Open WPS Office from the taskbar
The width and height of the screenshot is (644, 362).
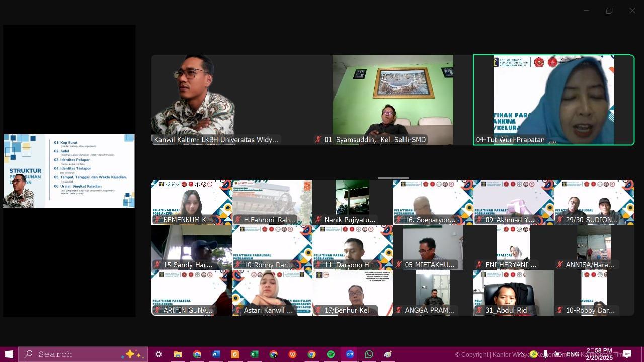click(x=292, y=354)
